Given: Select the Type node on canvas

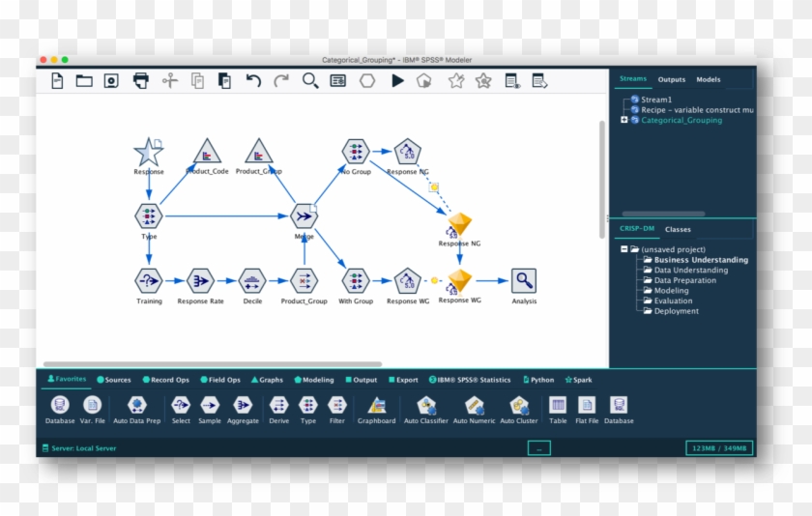Looking at the screenshot, I should (x=149, y=215).
